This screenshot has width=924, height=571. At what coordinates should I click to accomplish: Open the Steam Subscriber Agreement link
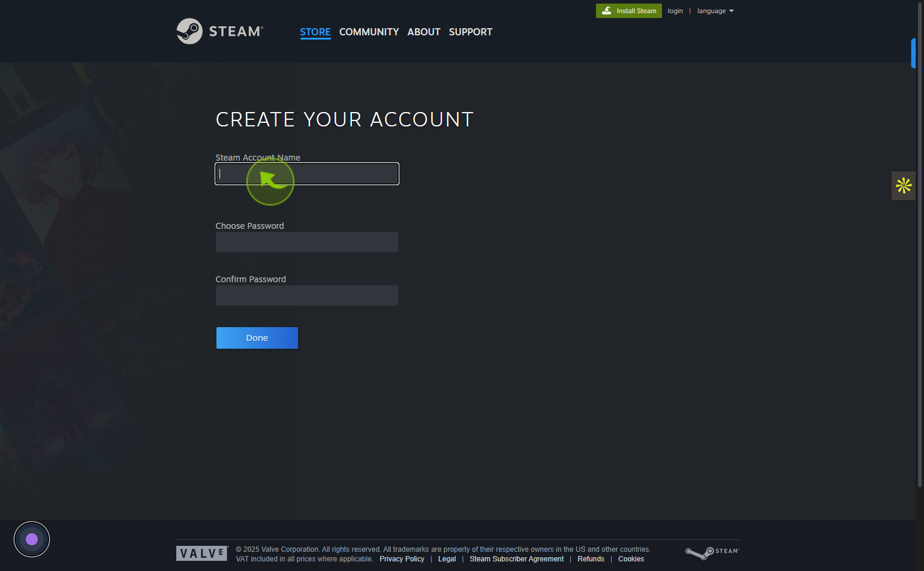(516, 559)
